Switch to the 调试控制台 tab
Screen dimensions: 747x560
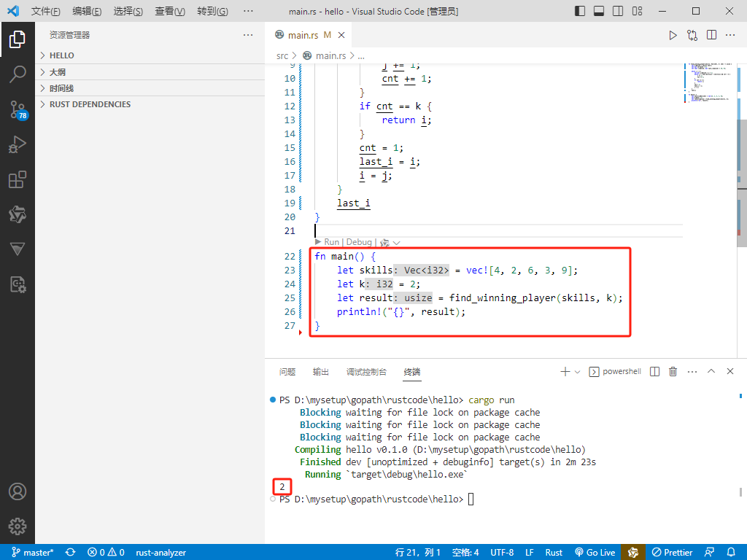366,372
